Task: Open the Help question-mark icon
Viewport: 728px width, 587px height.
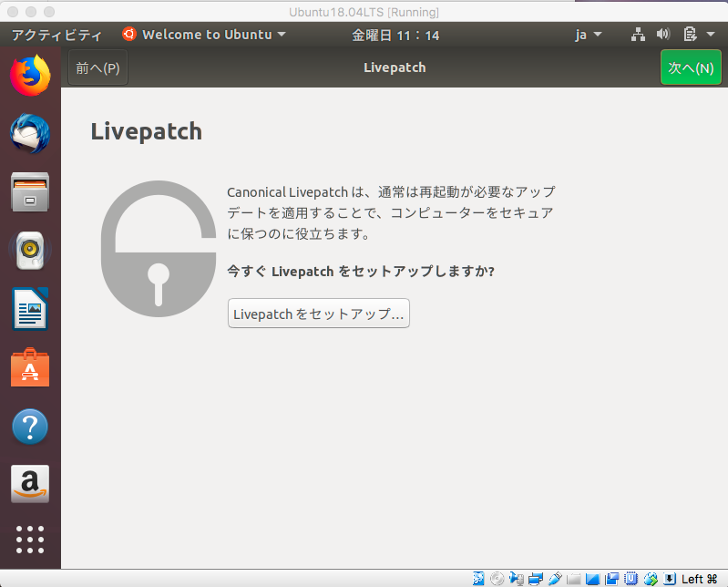Action: point(30,426)
